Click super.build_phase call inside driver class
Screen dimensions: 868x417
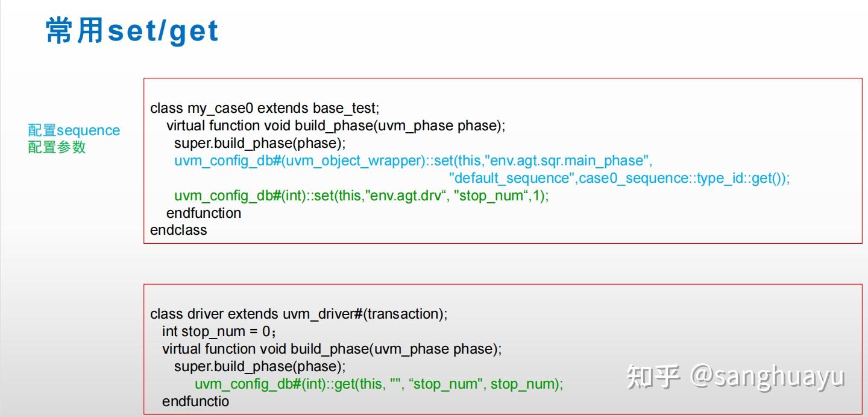click(259, 367)
